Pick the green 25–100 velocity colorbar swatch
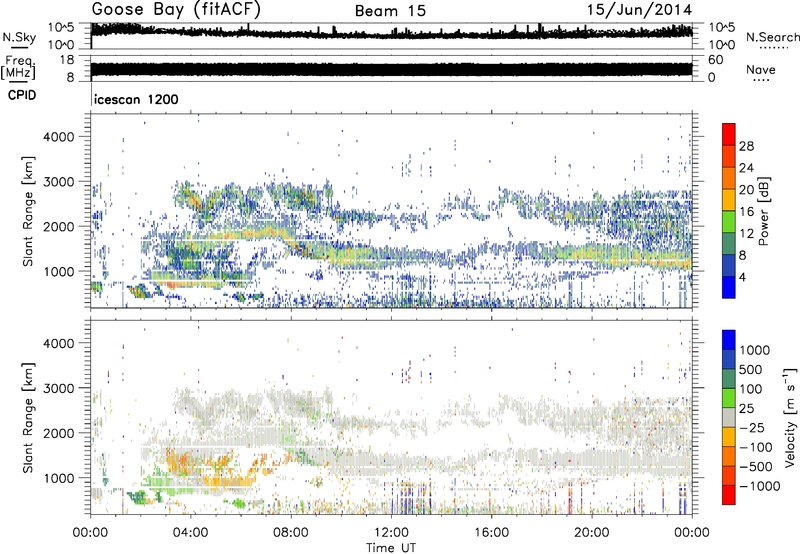Image resolution: width=800 pixels, height=554 pixels. [x=729, y=398]
